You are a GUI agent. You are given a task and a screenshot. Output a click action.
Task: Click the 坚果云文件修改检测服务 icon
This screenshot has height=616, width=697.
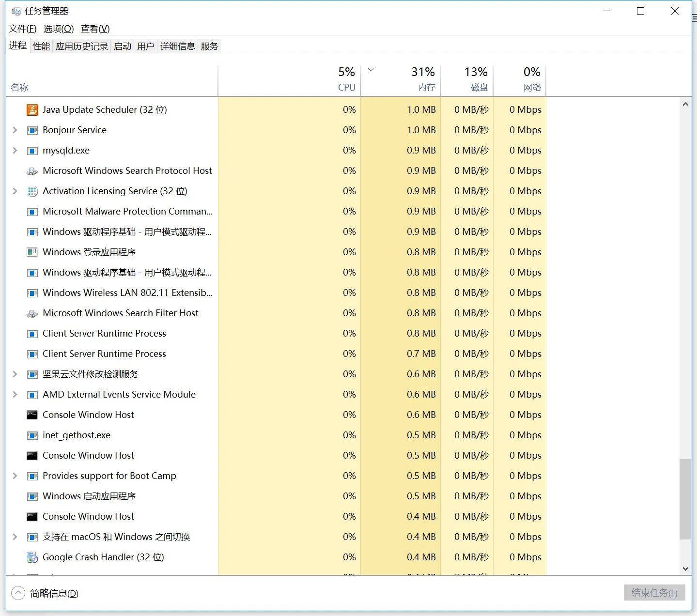(32, 374)
